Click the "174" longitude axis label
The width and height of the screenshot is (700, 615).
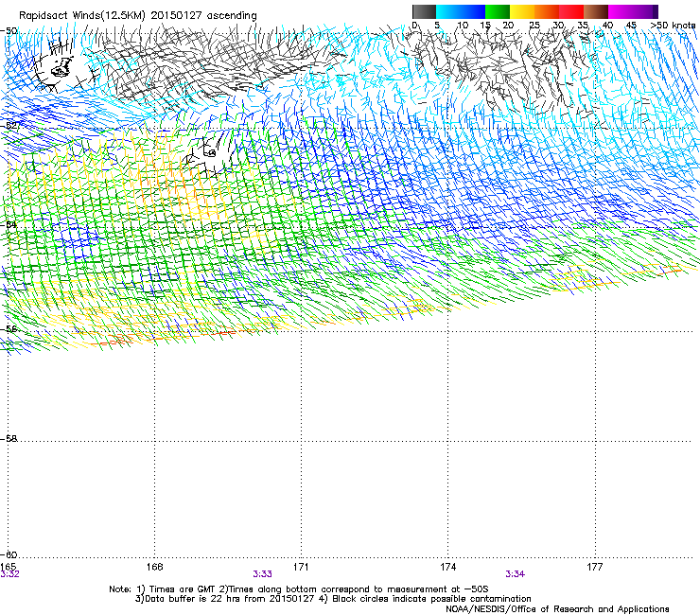pos(447,567)
